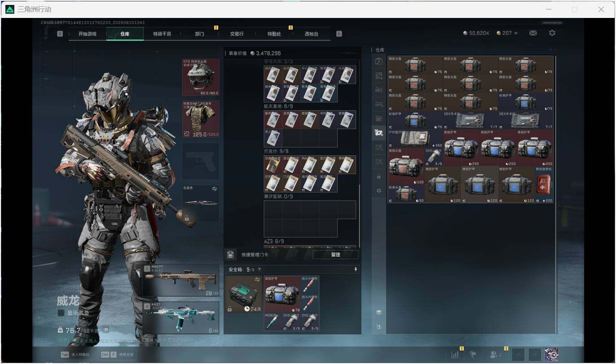Viewport: 616px width, 364px height.
Task: Open the mail envelope icon
Action: [533, 33]
